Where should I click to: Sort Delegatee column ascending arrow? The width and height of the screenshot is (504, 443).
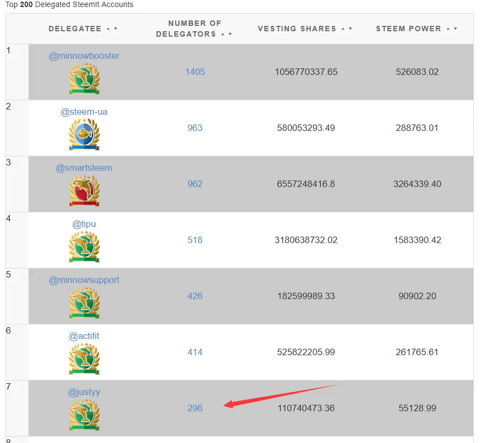point(108,29)
